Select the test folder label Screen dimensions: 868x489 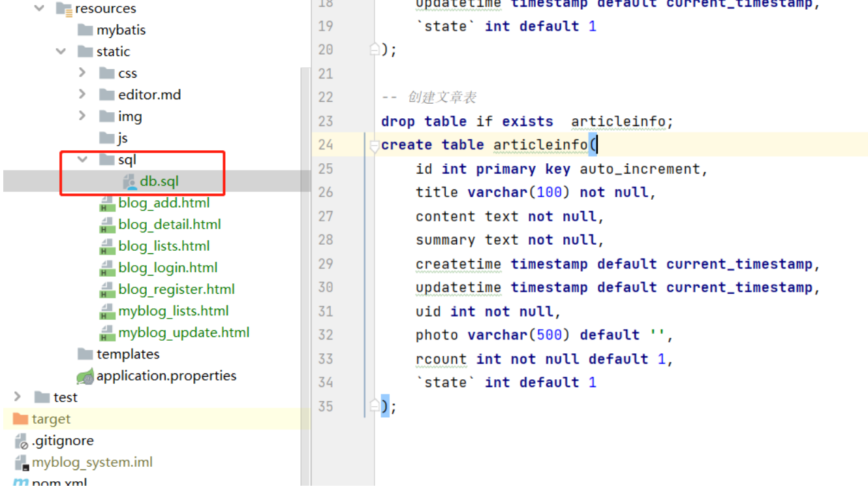click(x=65, y=397)
